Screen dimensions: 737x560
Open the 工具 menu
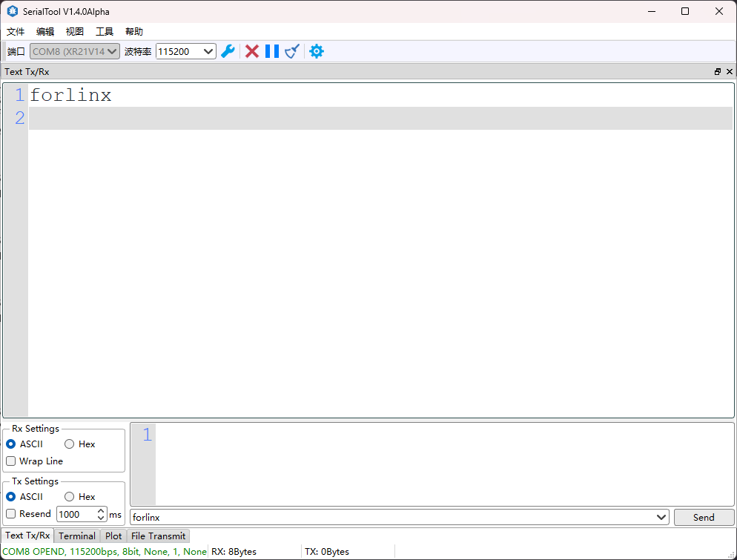point(105,32)
